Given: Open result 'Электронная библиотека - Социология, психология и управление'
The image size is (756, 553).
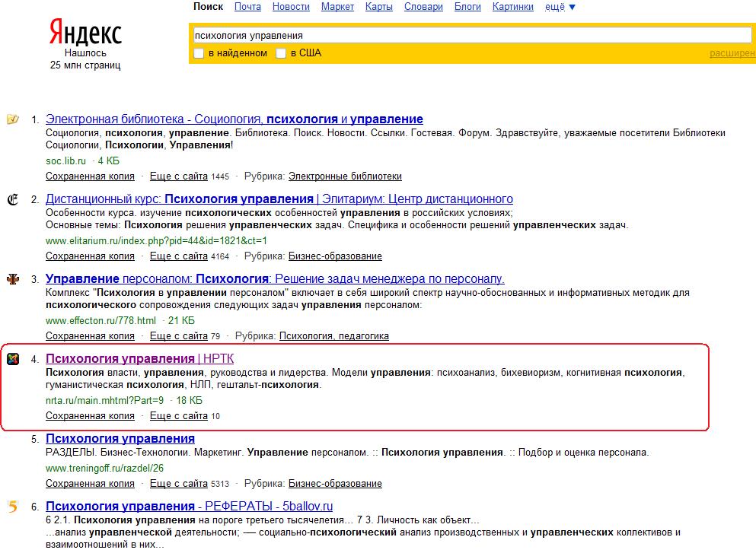Looking at the screenshot, I should point(234,119).
